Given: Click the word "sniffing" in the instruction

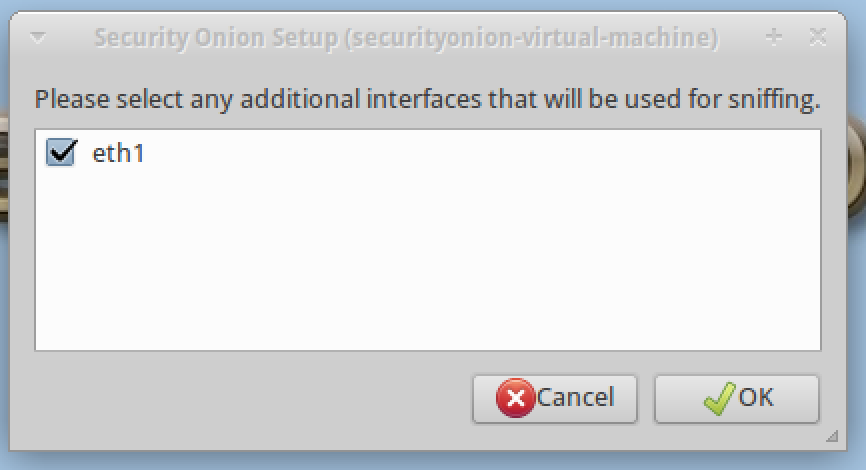Looking at the screenshot, I should pyautogui.click(x=777, y=100).
